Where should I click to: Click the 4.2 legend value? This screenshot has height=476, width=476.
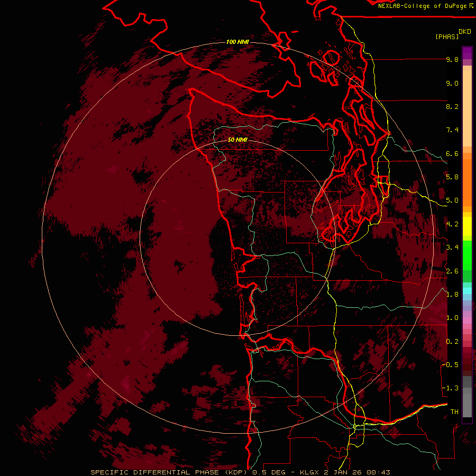(452, 224)
